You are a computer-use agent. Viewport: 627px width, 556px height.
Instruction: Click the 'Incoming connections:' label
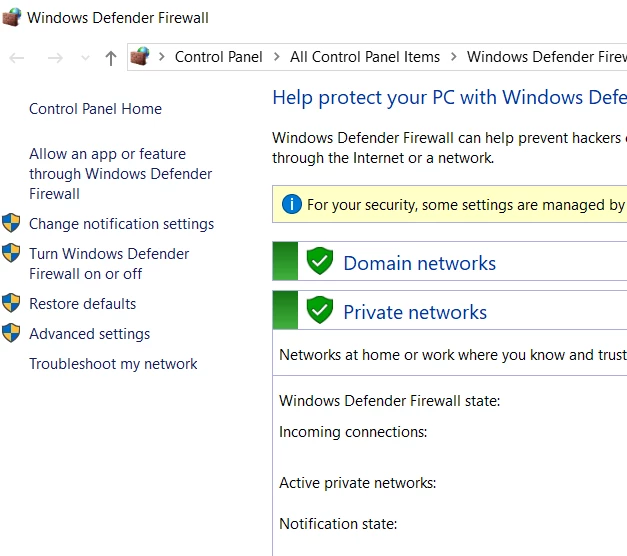coord(353,432)
